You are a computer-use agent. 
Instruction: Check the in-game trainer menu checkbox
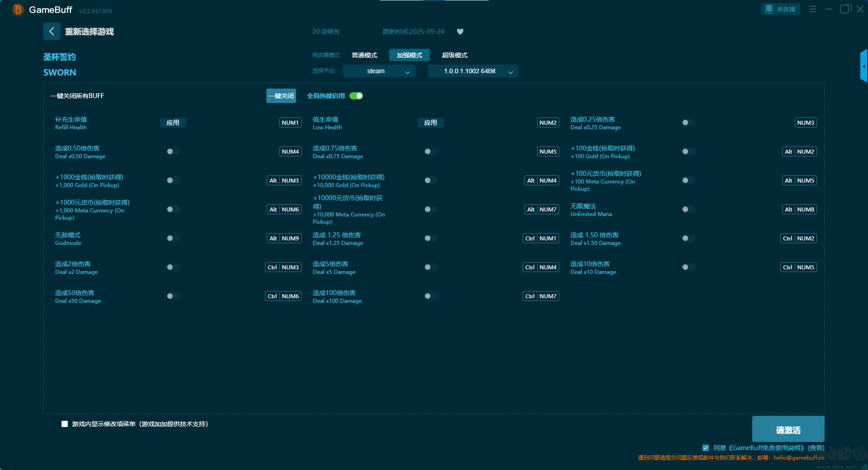[65, 424]
